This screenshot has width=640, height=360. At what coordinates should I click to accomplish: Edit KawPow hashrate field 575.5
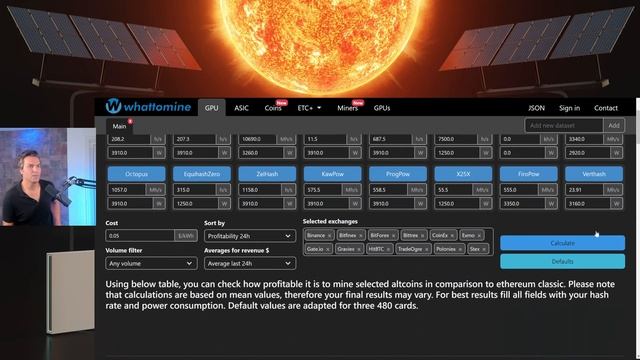click(323, 190)
